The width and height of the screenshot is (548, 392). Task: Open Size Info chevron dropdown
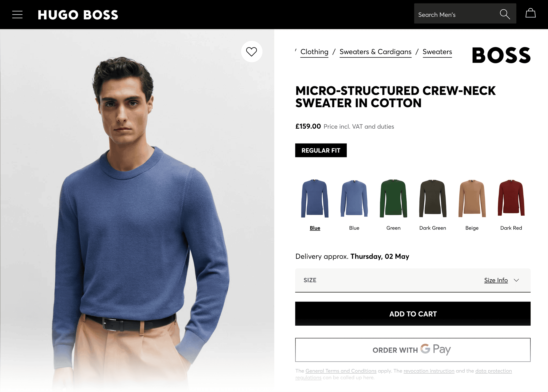click(517, 280)
